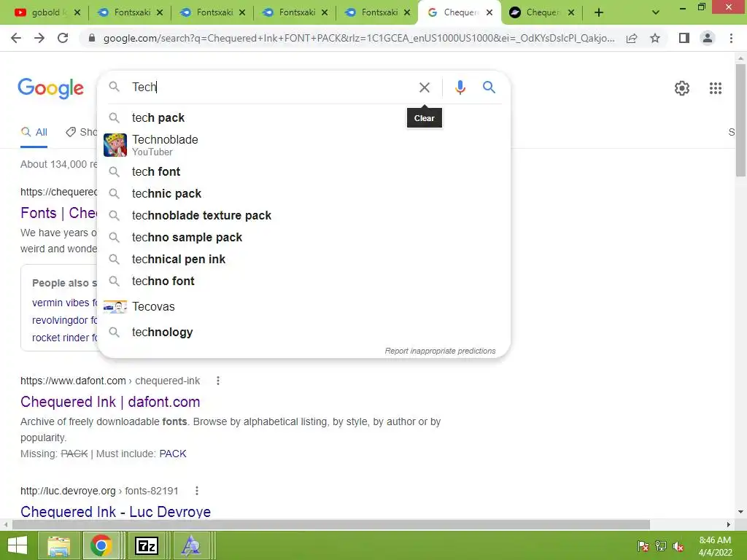The height and width of the screenshot is (560, 747).
Task: Close the active Google Chequered tab
Action: [x=489, y=12]
